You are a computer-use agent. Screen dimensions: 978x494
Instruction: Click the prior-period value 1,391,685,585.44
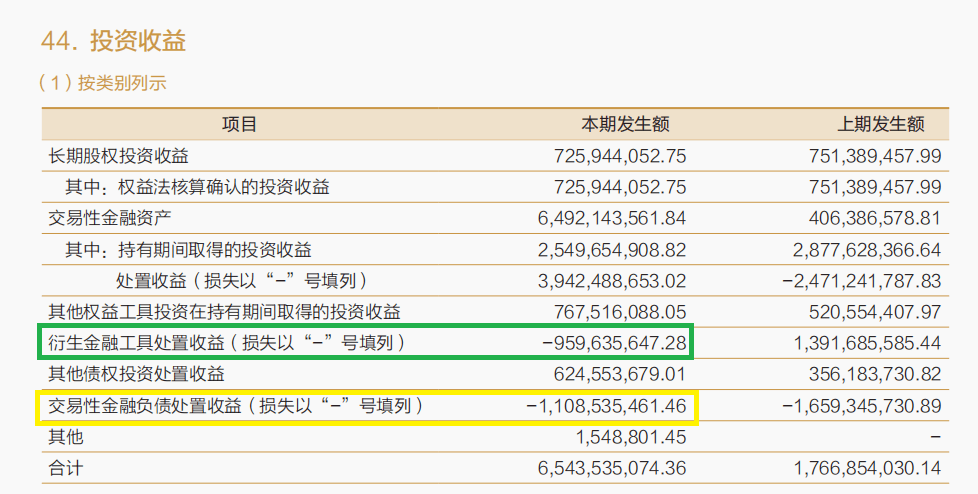(x=867, y=343)
